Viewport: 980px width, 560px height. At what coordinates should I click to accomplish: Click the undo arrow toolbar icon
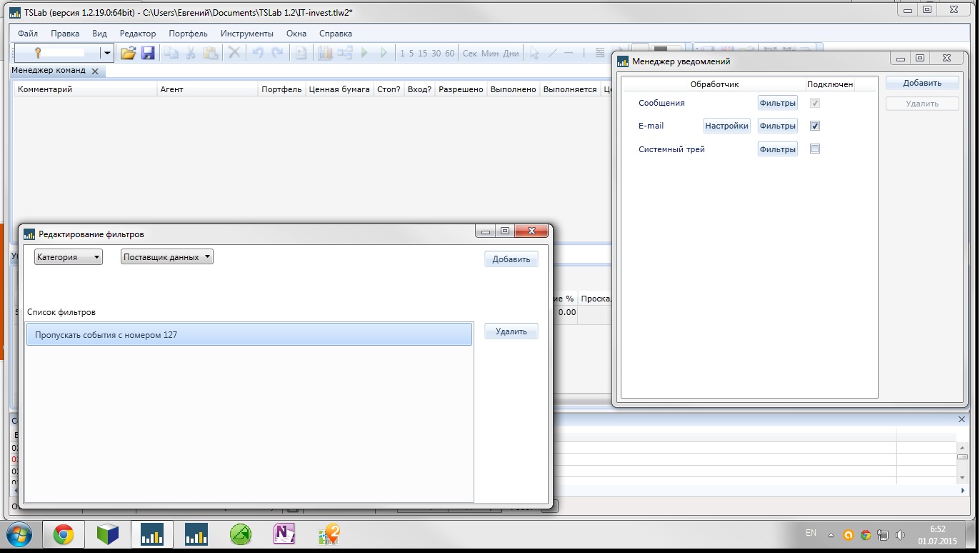[258, 53]
